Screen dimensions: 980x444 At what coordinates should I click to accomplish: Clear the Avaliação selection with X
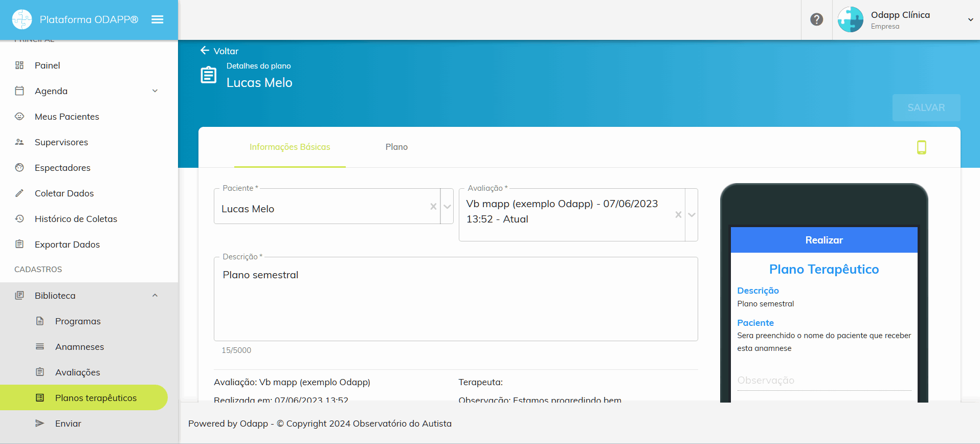tap(678, 215)
